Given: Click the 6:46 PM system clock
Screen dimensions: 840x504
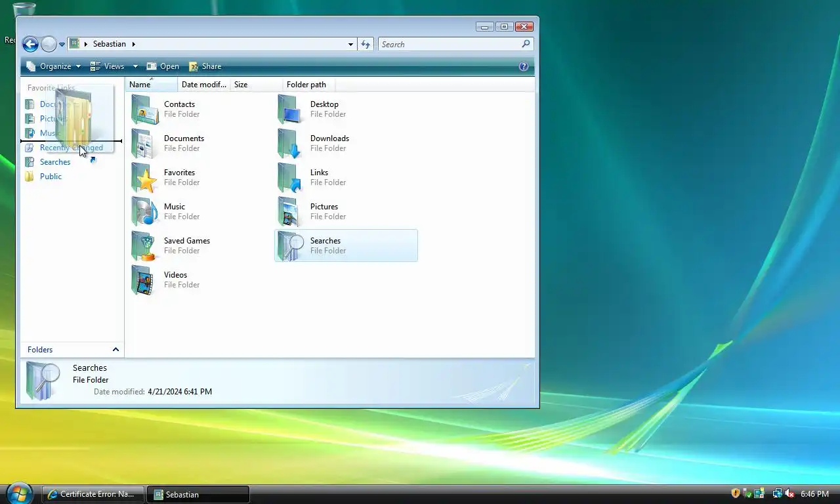Looking at the screenshot, I should point(814,494).
